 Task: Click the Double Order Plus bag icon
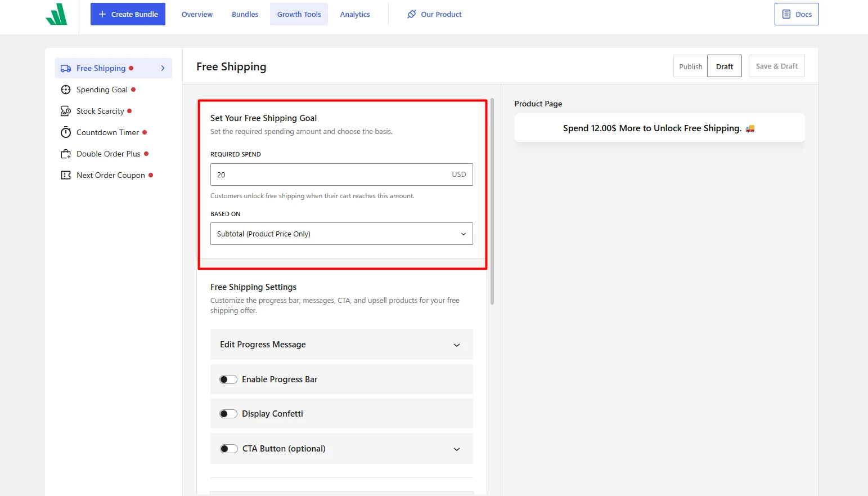coord(66,154)
